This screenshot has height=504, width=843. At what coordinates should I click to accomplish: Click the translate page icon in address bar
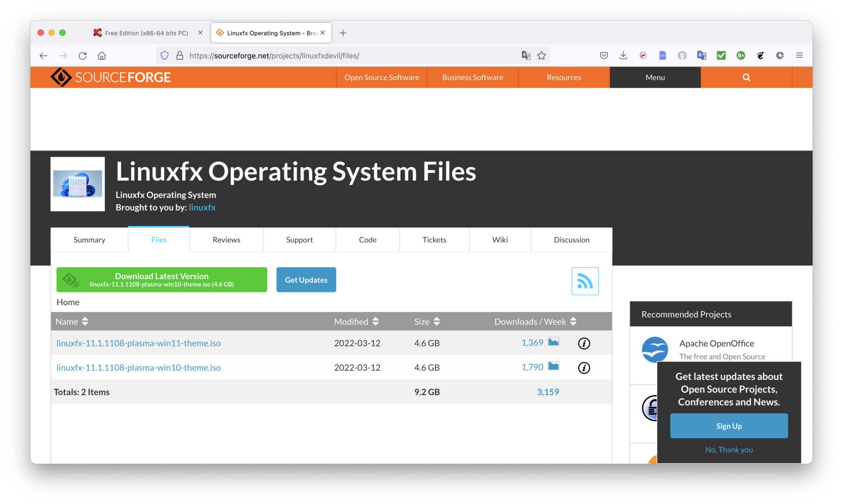pyautogui.click(x=526, y=55)
